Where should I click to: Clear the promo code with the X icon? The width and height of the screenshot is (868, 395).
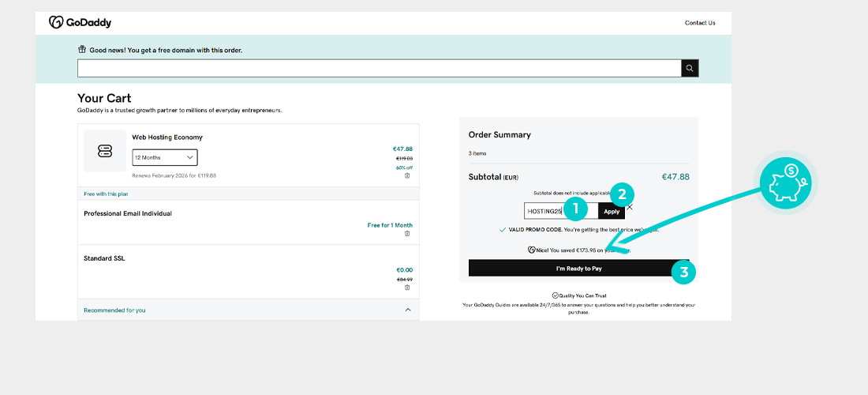click(x=630, y=207)
